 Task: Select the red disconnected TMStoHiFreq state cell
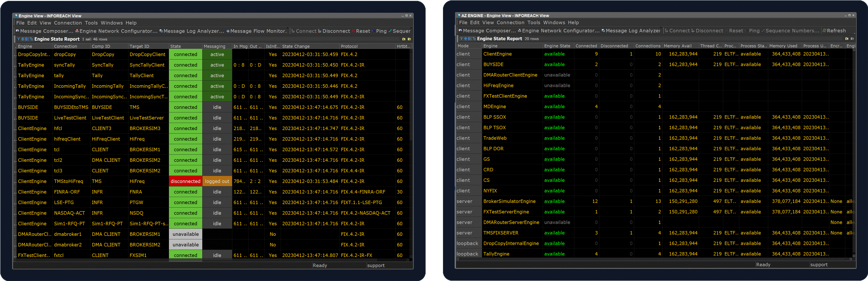tap(185, 181)
